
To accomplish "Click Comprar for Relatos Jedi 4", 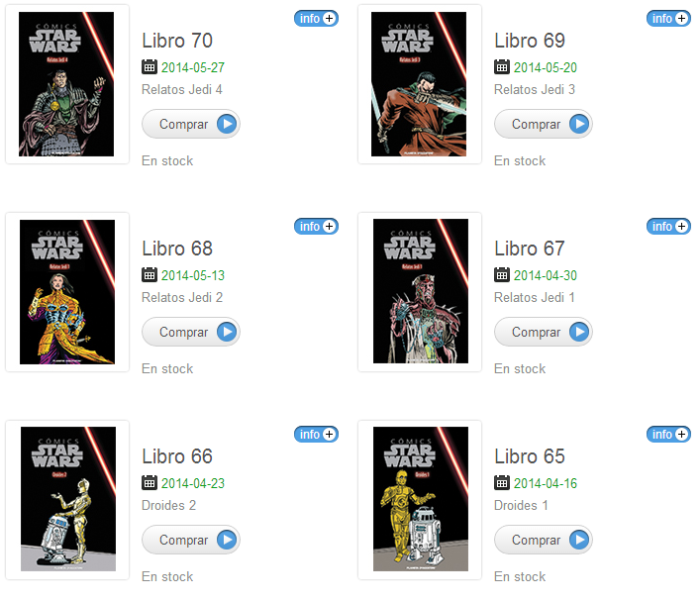I will point(191,124).
